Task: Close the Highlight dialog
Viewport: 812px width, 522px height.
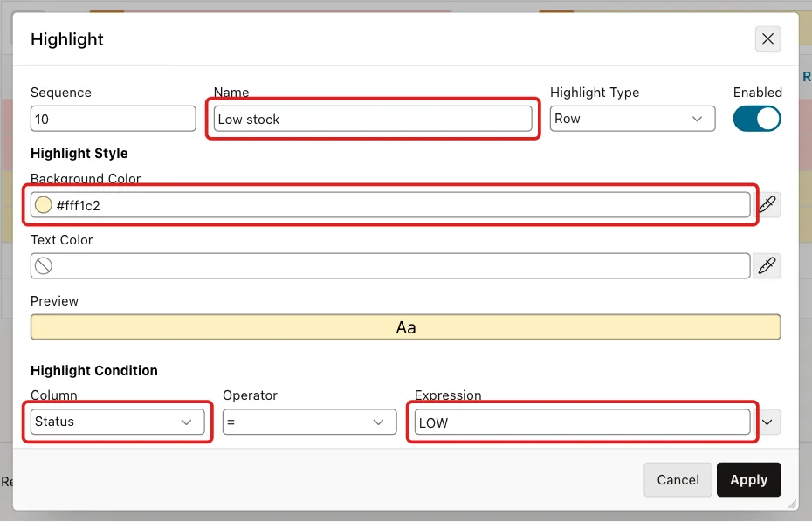Action: point(767,38)
